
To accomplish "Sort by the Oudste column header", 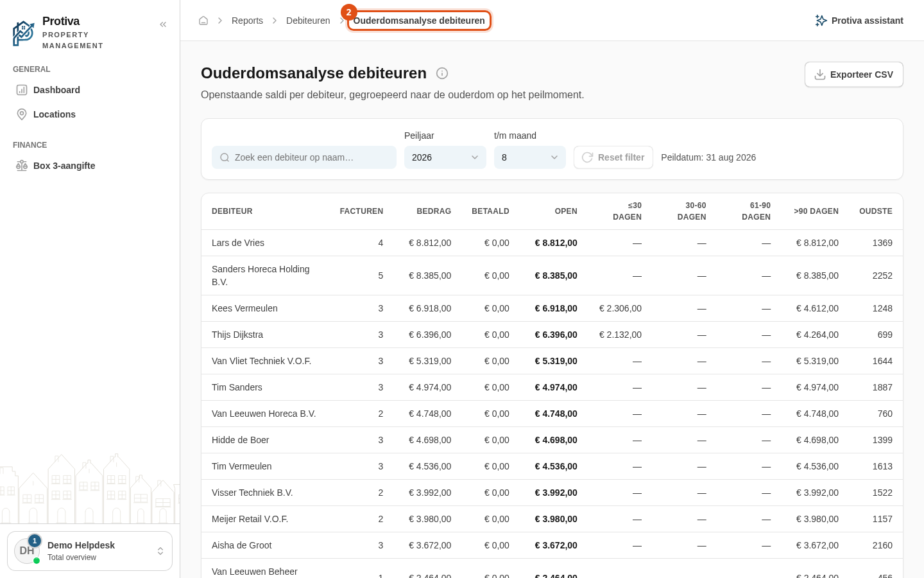I will tap(876, 211).
